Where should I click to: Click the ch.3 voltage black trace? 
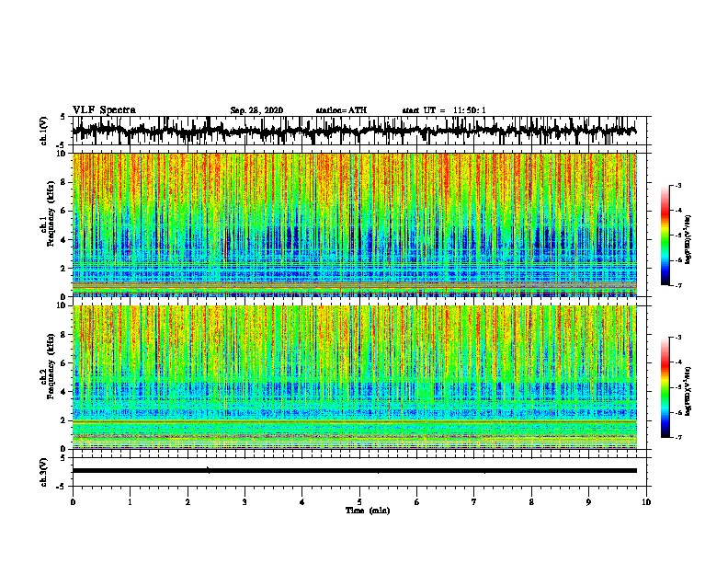354,471
